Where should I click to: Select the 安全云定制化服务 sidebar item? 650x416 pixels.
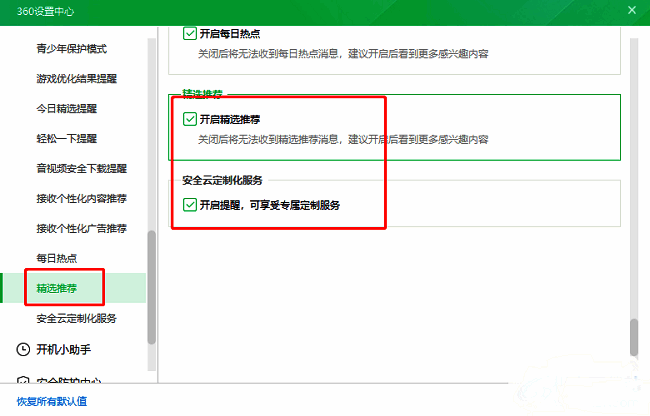click(77, 318)
